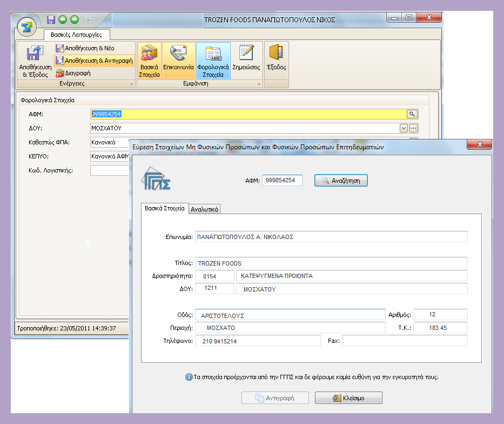The height and width of the screenshot is (424, 504).
Task: Open the round application menu orb
Action: click(27, 27)
